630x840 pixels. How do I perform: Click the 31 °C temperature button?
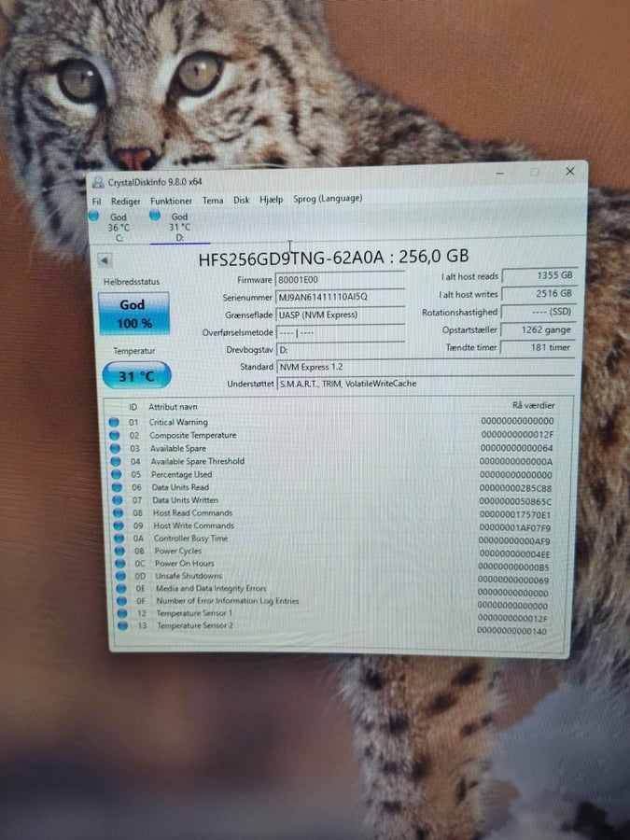(x=136, y=375)
